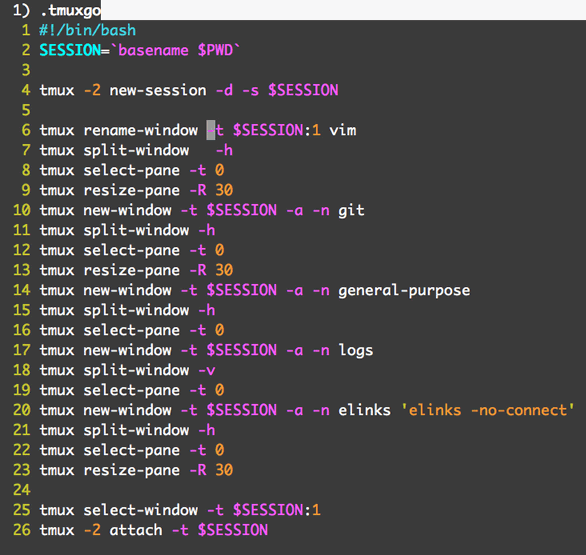Screen dimensions: 586x555
Task: Click the window name logs on line 17
Action: (x=356, y=351)
